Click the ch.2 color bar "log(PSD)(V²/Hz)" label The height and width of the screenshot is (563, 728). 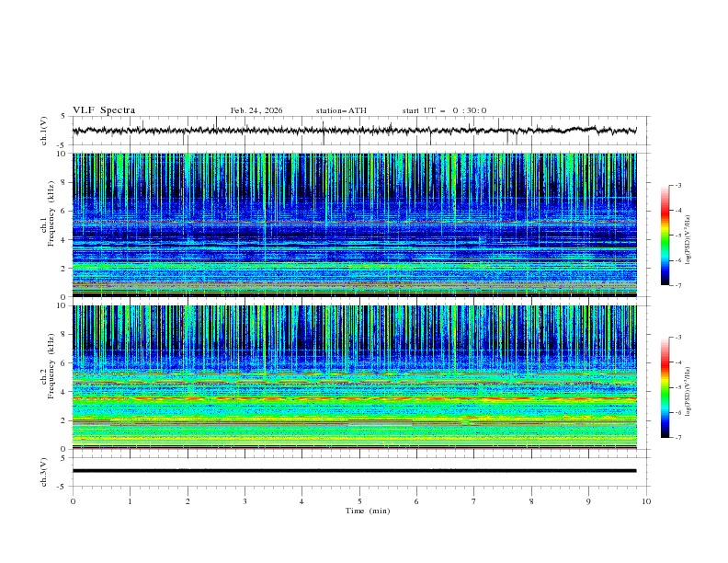pyautogui.click(x=688, y=391)
